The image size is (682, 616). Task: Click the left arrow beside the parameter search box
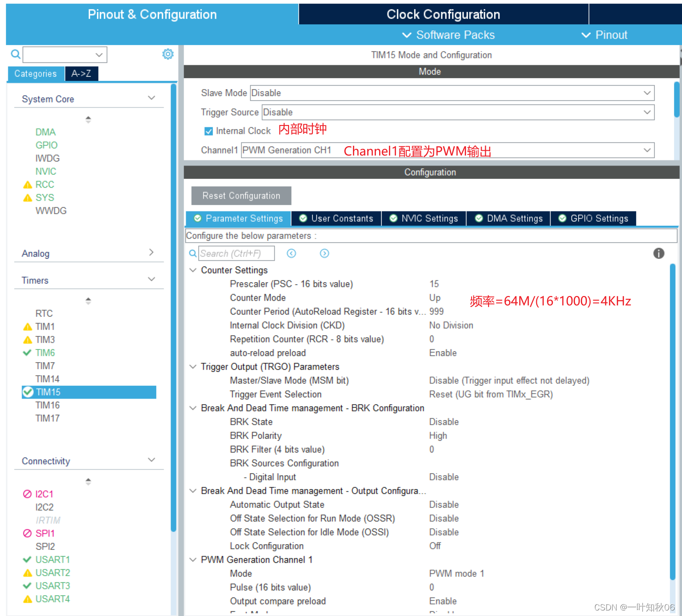[x=291, y=253]
